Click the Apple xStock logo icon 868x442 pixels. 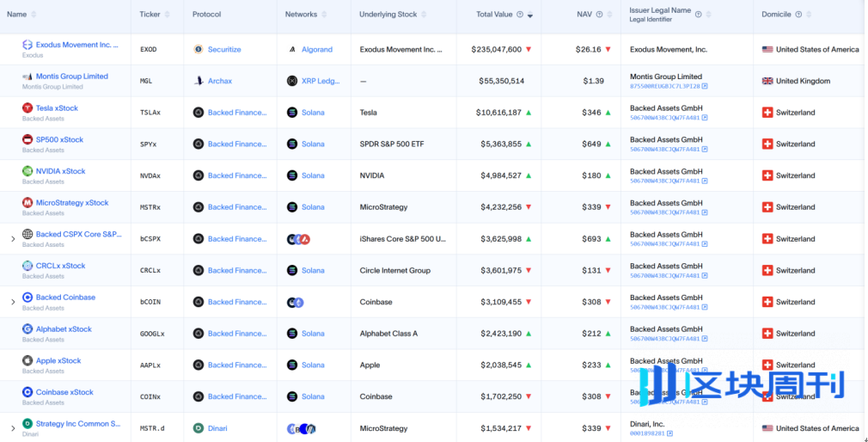pyautogui.click(x=28, y=360)
